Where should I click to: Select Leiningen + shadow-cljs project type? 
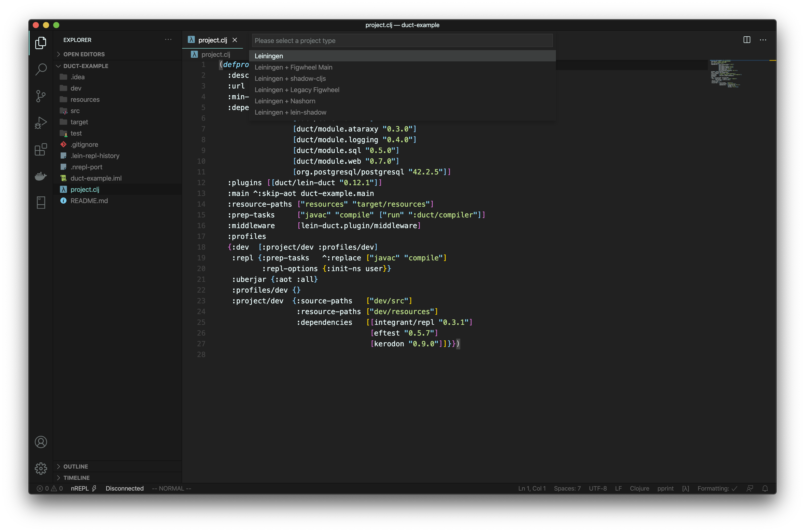click(x=290, y=78)
